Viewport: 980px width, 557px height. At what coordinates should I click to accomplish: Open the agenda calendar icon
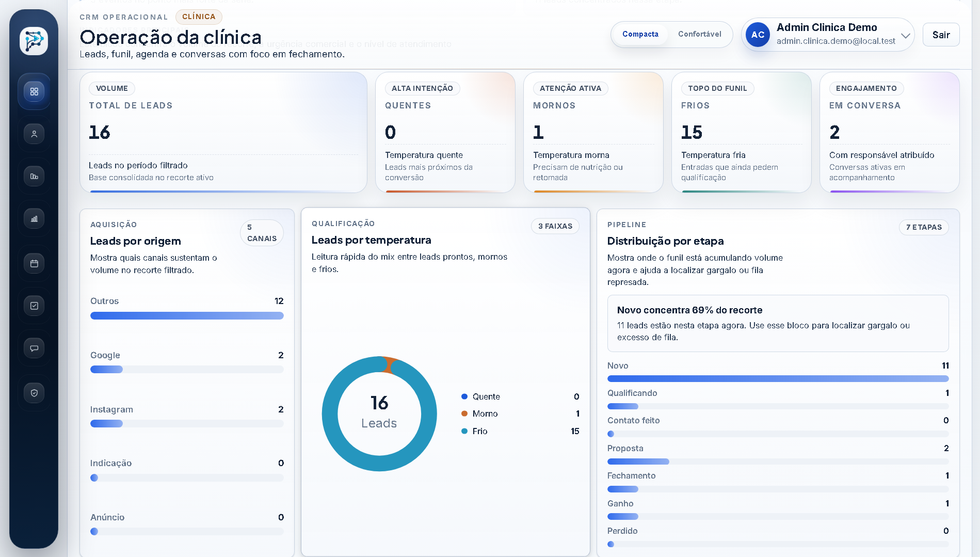coord(34,263)
